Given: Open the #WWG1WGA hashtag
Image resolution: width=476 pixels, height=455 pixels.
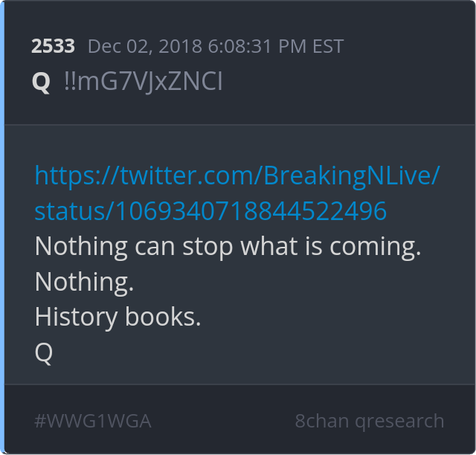Looking at the screenshot, I should (x=93, y=422).
